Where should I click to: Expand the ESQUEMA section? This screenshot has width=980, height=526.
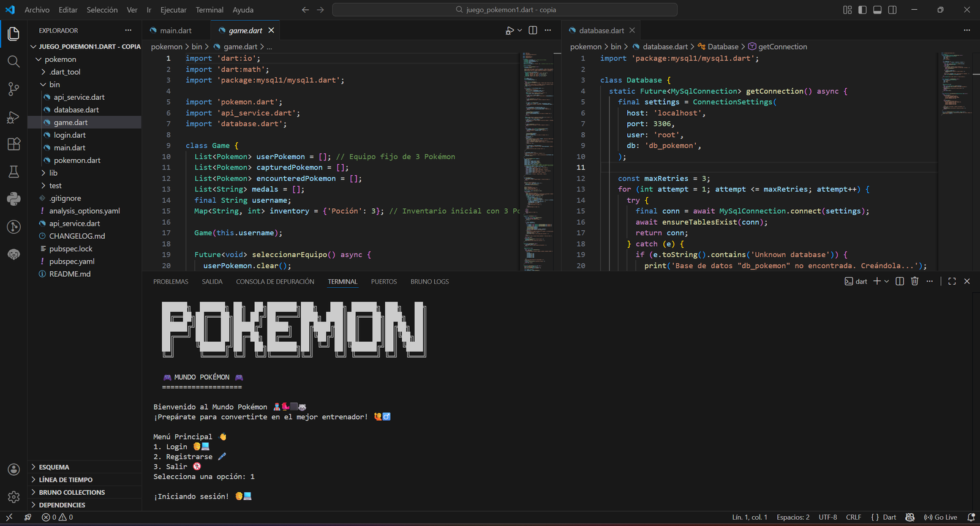pyautogui.click(x=85, y=467)
